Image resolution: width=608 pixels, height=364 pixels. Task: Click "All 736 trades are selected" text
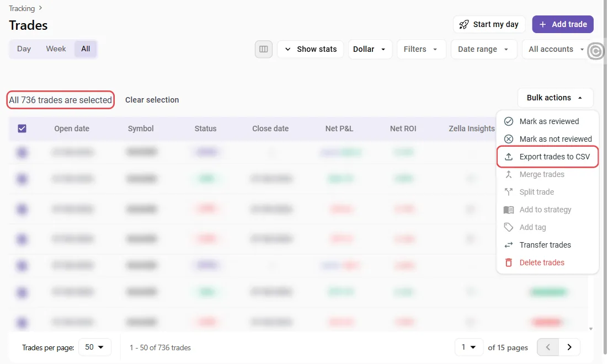(61, 100)
